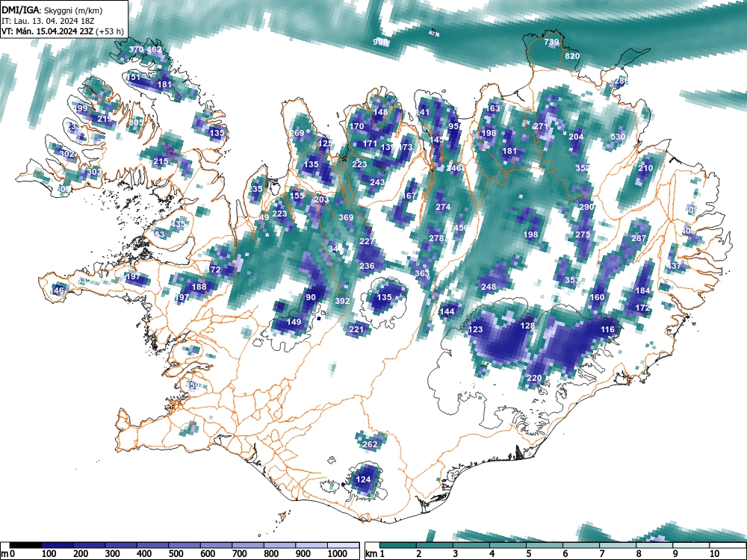The height and width of the screenshot is (560, 747).
Task: Click the '462' value in the Westfjords
Action: (x=154, y=49)
